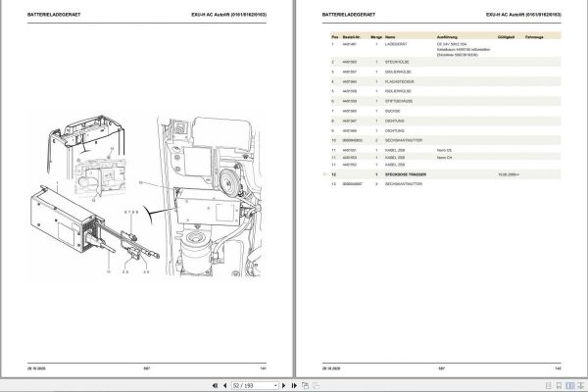
Task: Select the DICHTUNG name in row 8
Action: coord(395,122)
